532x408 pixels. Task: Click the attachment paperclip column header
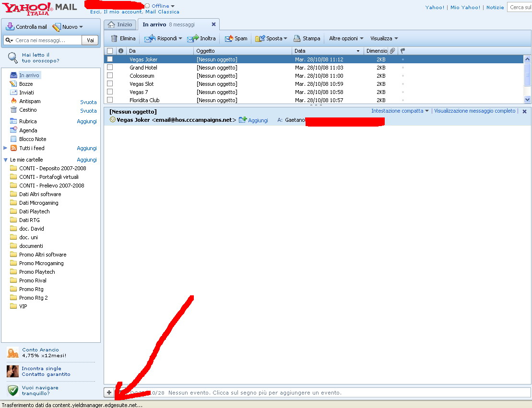coord(392,51)
